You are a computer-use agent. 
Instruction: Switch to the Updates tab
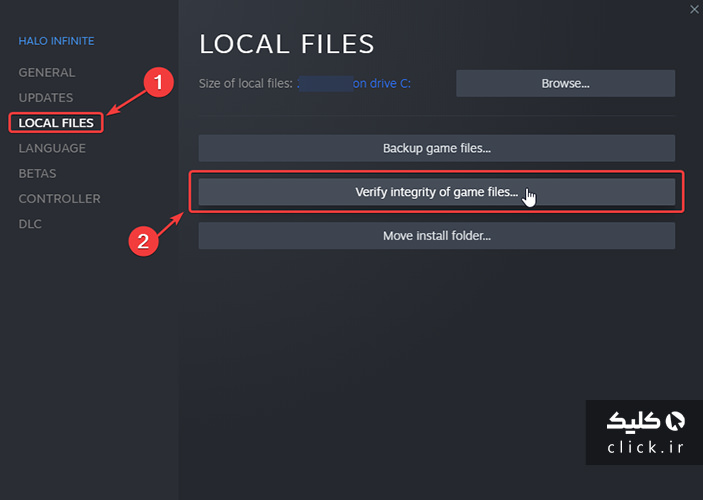(46, 97)
